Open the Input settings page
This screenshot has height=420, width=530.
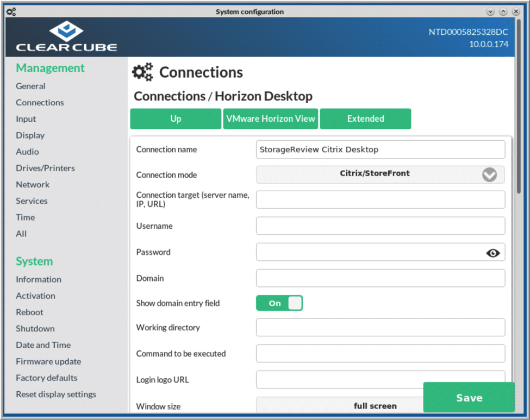[x=26, y=119]
